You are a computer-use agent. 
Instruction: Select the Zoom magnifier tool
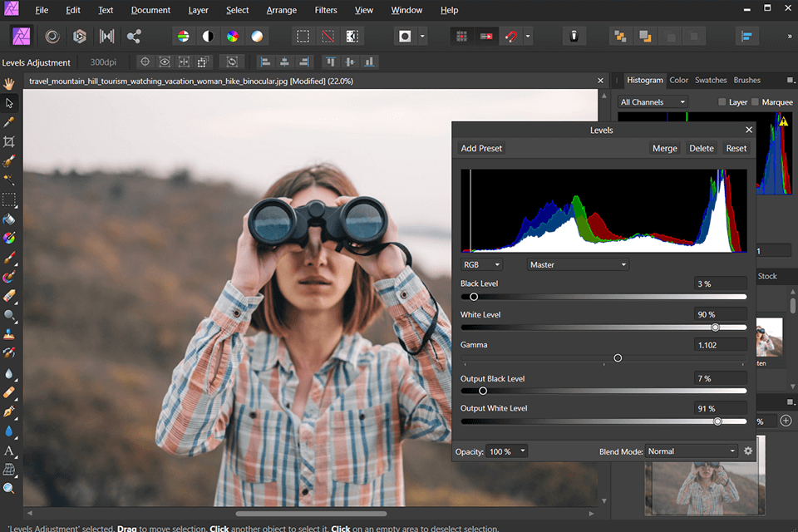tap(9, 489)
